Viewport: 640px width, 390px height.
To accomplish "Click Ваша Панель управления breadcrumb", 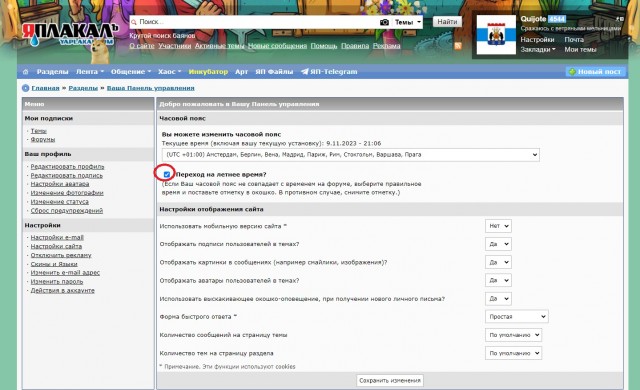I will (x=151, y=88).
